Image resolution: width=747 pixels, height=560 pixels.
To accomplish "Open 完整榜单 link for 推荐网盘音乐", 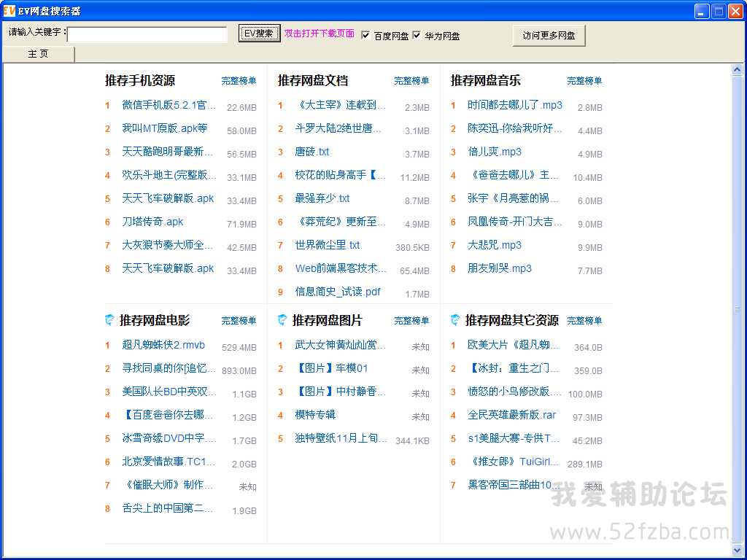I will (584, 81).
